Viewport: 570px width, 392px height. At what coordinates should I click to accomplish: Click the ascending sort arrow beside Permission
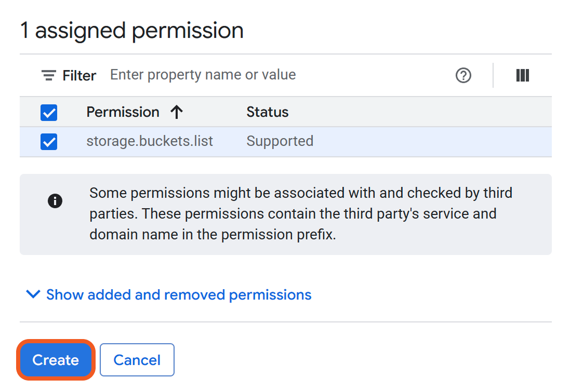click(177, 112)
